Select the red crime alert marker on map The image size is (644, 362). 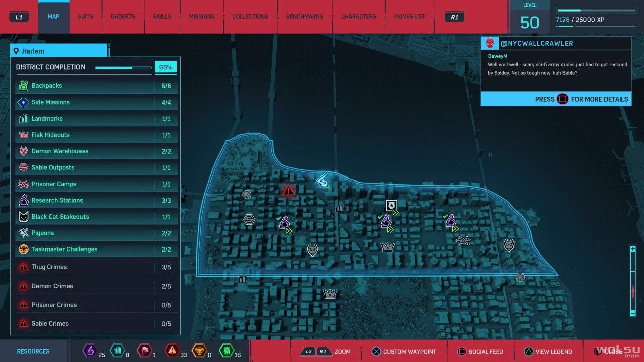(x=288, y=190)
